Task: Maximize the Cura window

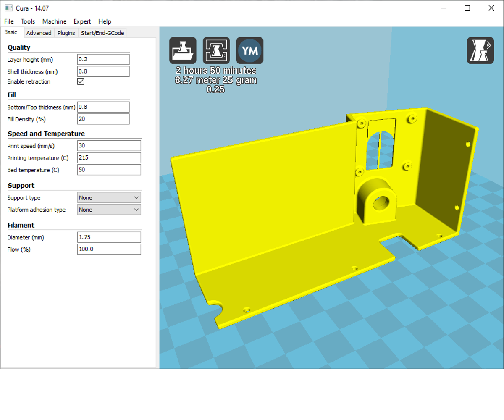Action: 467,8
